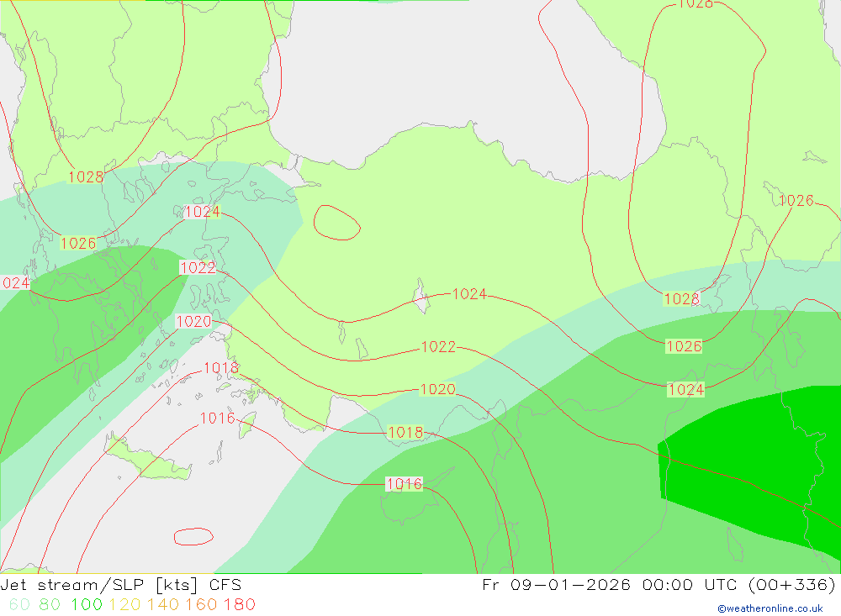Click the green 100 legend value
Screen dimensions: 841x616
[87, 604]
